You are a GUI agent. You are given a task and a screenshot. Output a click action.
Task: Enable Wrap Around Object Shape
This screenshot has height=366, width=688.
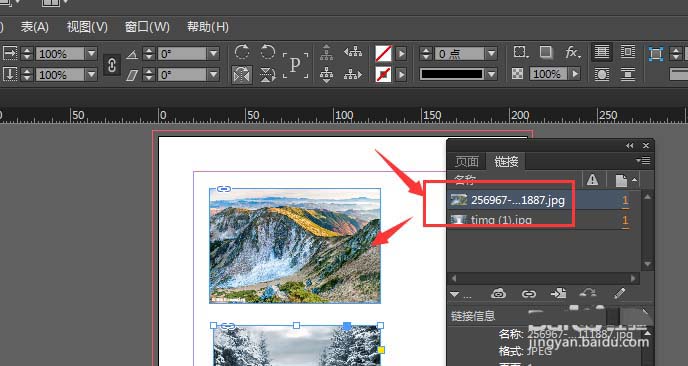[602, 75]
